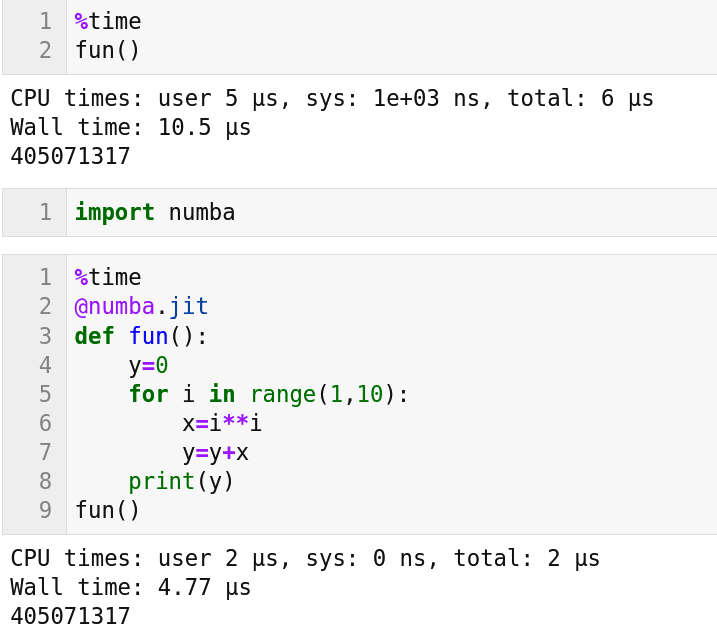
Task: Click the fun() call on line 9
Action: click(108, 510)
